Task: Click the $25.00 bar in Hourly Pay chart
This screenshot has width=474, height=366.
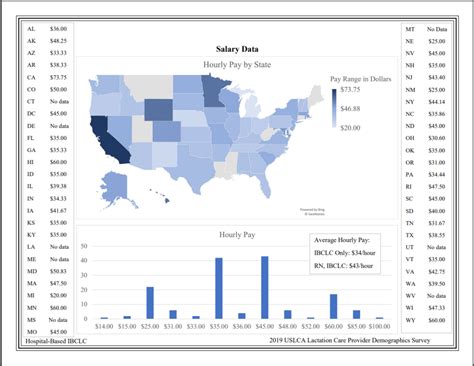Action: 150,303
